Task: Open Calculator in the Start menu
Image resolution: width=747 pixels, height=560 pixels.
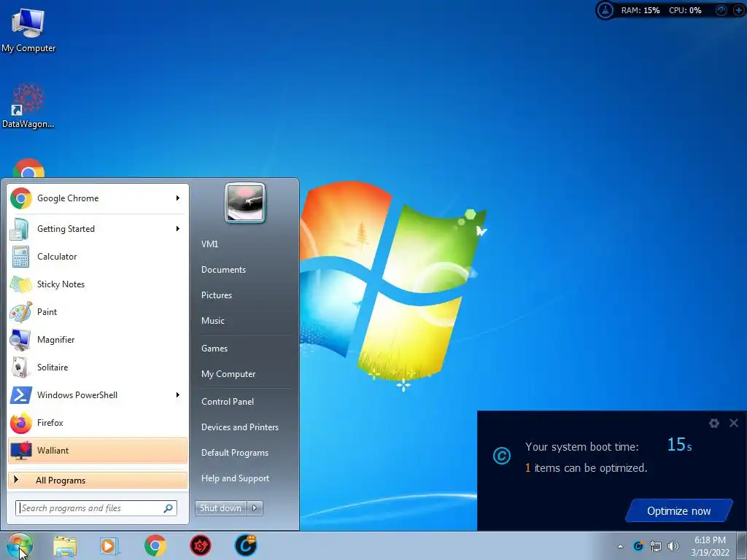Action: click(98, 257)
